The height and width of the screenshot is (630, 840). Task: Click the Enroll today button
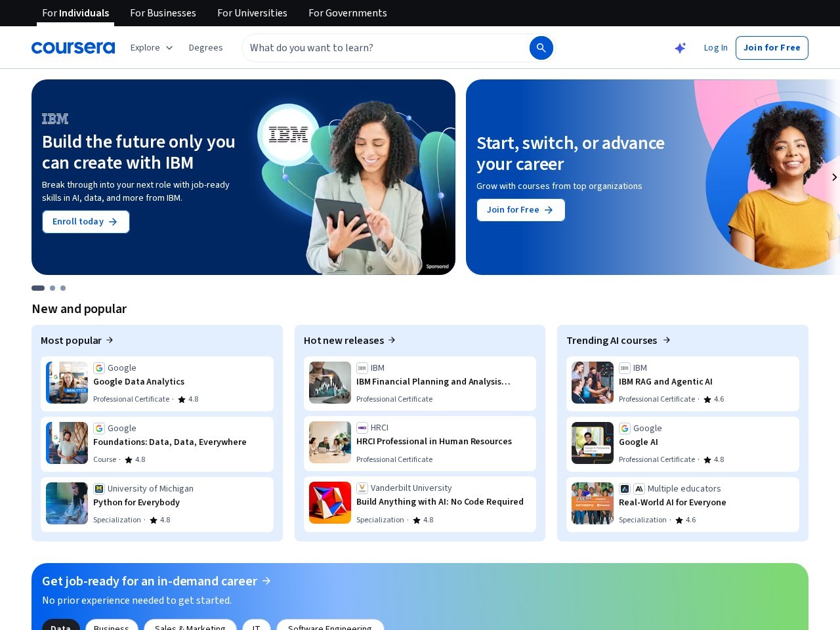pyautogui.click(x=86, y=222)
